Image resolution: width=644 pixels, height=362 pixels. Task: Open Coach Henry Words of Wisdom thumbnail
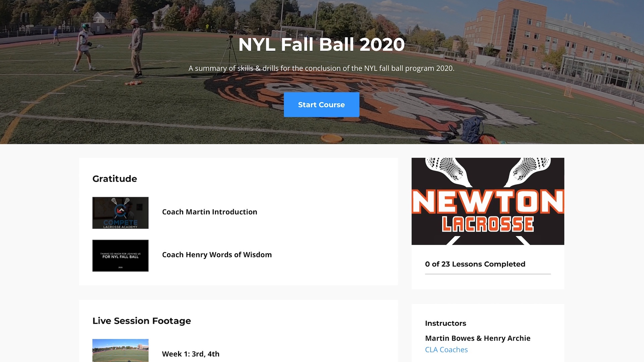(x=120, y=256)
